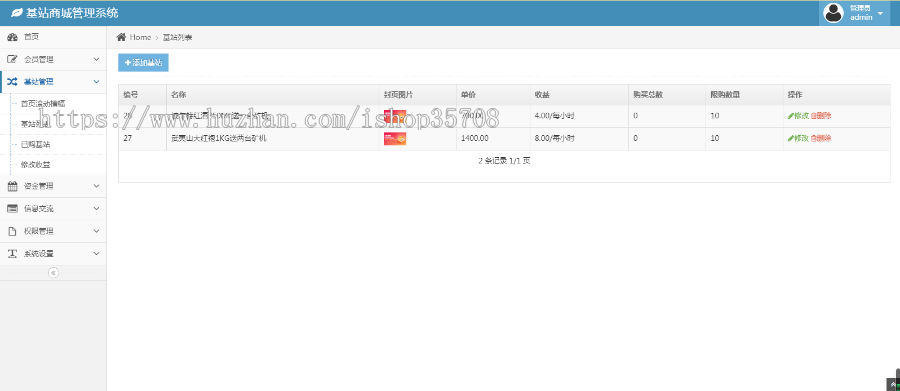Viewport: 900px width, 391px height.
Task: Click the shuffle icon beside 基站管理
Action: [12, 82]
